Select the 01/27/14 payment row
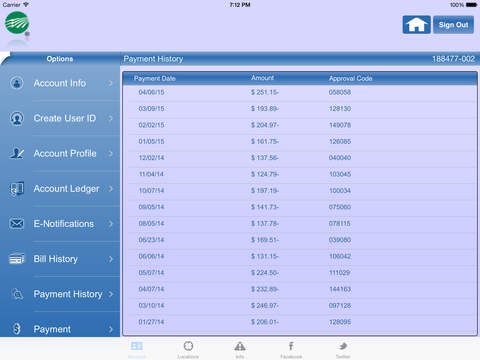This screenshot has width=480, height=360. (300, 322)
